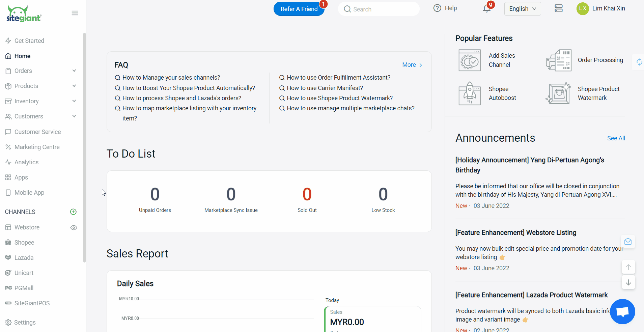644x332 pixels.
Task: Click the Get Started lightning icon
Action: (8, 41)
